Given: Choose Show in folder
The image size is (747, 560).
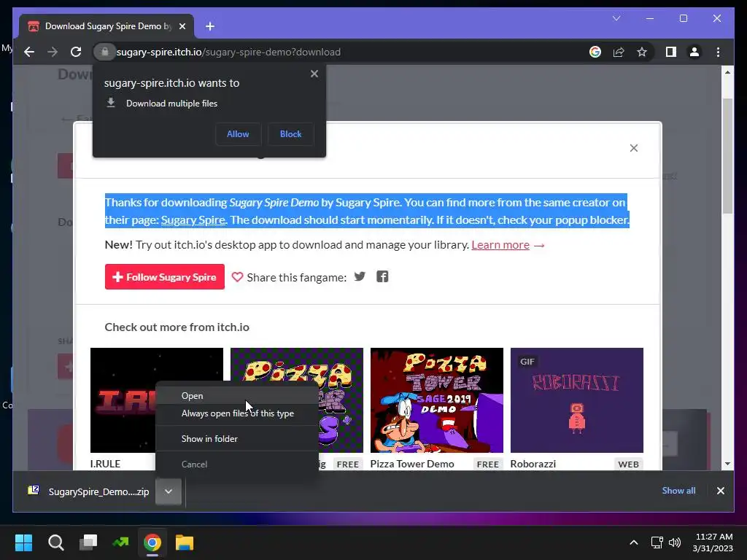Looking at the screenshot, I should tap(237, 438).
